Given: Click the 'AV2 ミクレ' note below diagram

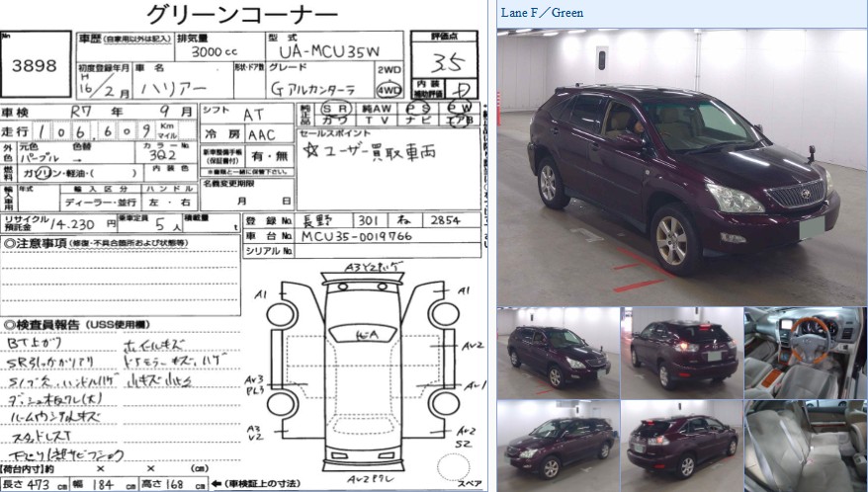Looking at the screenshot, I should (371, 479).
